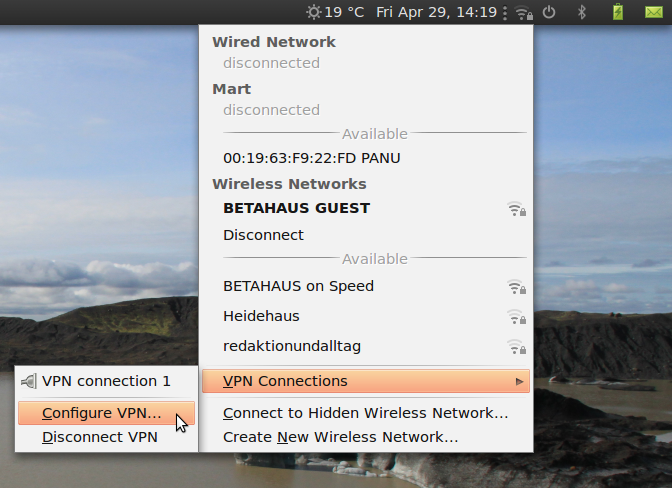Open the date and time clock
This screenshot has height=488, width=672.
(x=436, y=12)
